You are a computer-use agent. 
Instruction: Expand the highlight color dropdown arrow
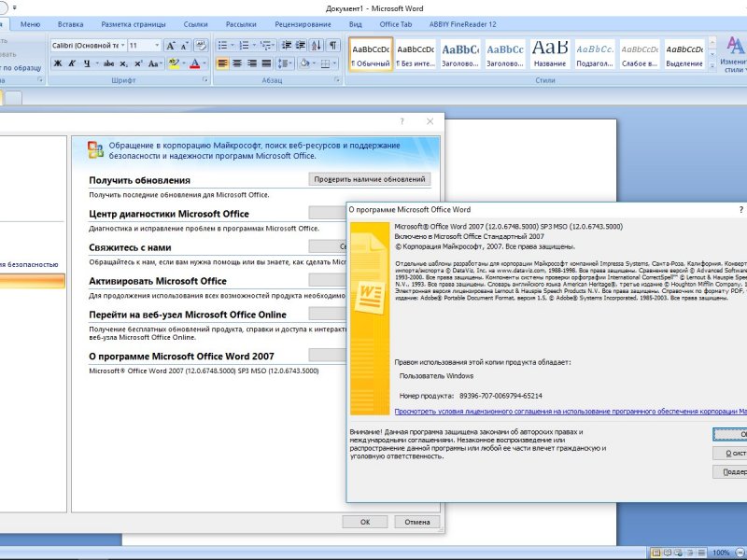[183, 63]
